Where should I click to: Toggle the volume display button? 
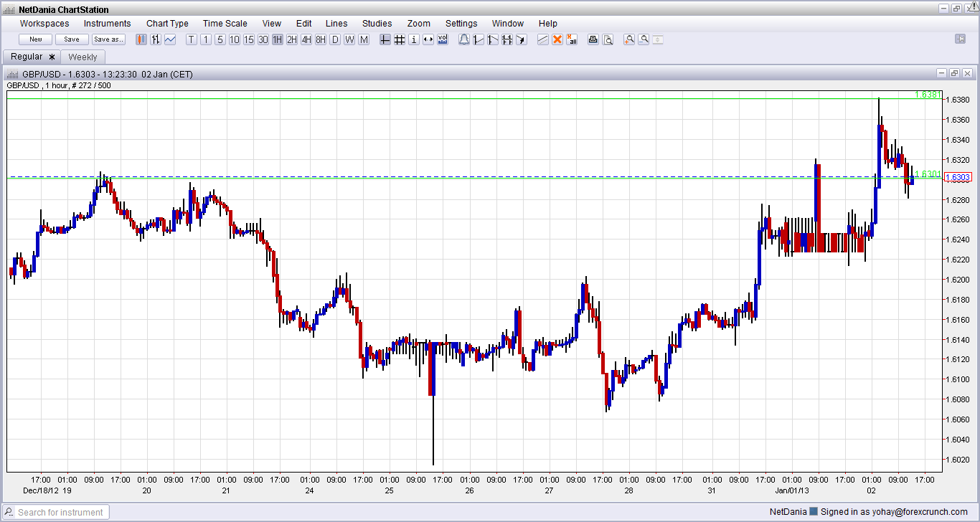point(443,39)
